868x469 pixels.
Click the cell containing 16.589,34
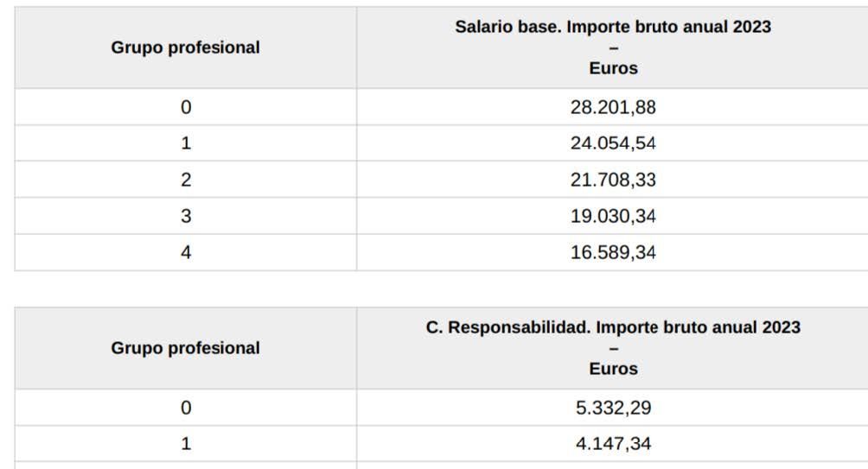613,252
